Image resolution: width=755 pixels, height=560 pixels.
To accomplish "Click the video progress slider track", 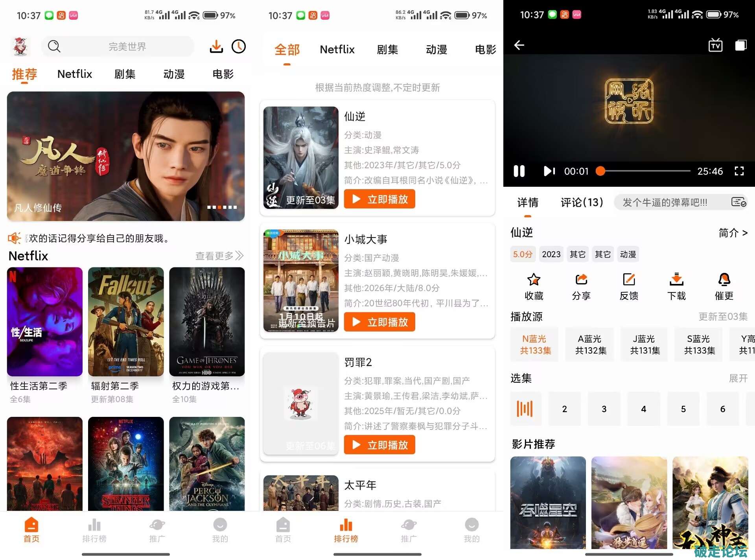I will (x=645, y=171).
